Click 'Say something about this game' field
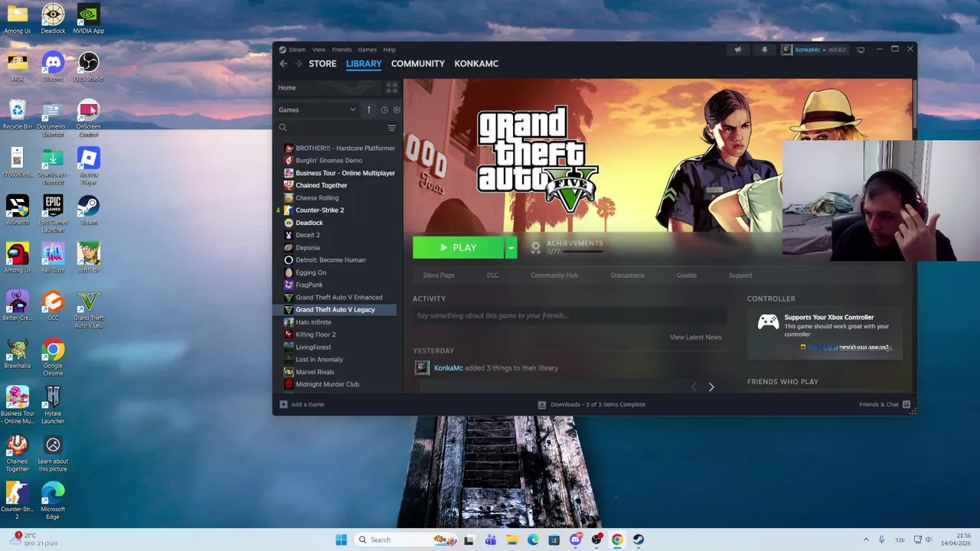The width and height of the screenshot is (980, 551). pyautogui.click(x=570, y=315)
